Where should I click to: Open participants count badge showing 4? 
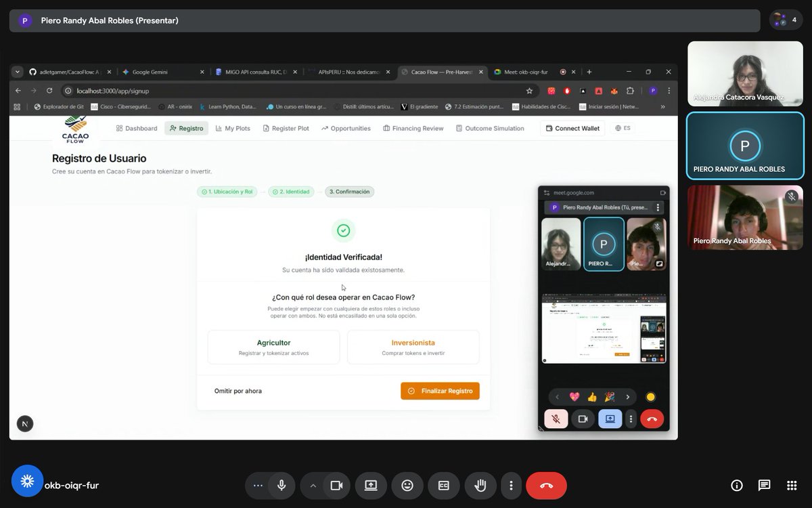coord(786,20)
